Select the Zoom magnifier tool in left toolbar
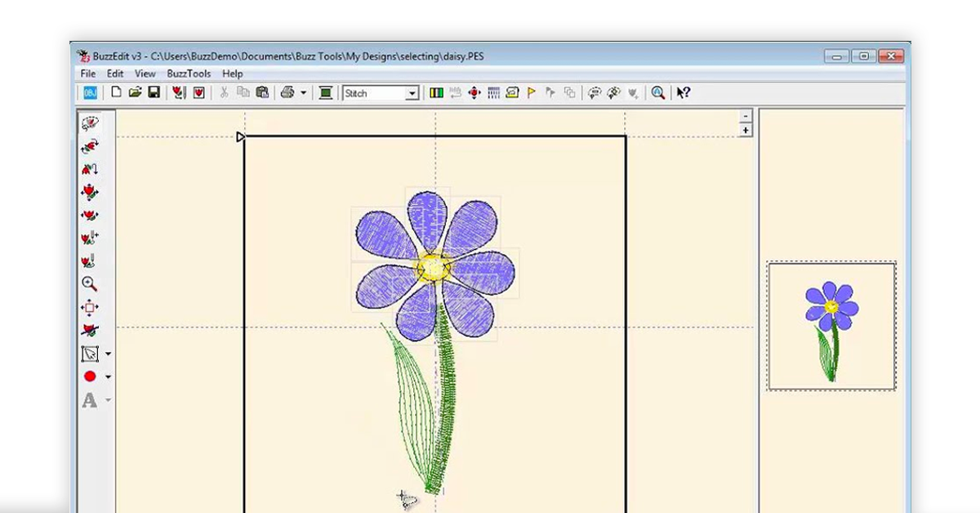The image size is (980, 513). pos(90,284)
